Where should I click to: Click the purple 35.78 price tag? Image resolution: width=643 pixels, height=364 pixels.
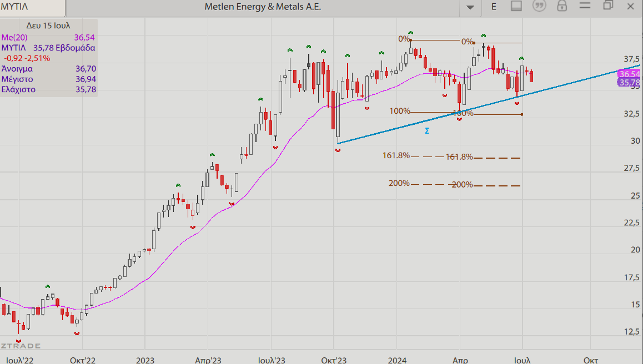(x=629, y=83)
